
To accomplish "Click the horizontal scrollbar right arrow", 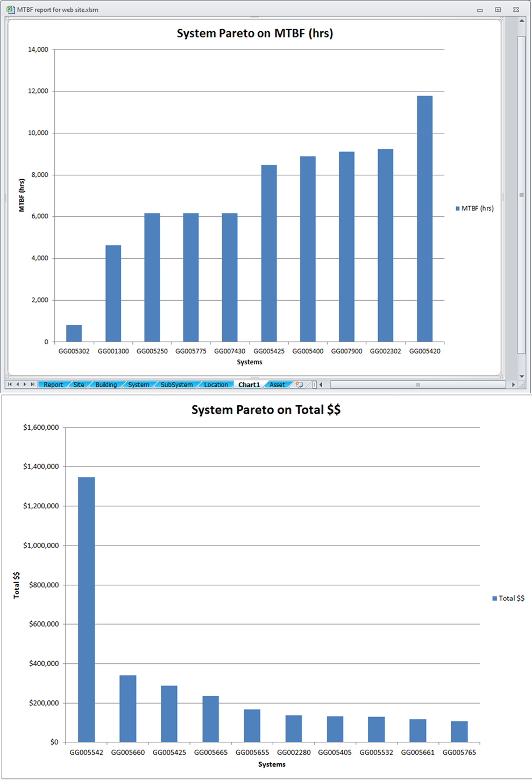I will click(513, 385).
